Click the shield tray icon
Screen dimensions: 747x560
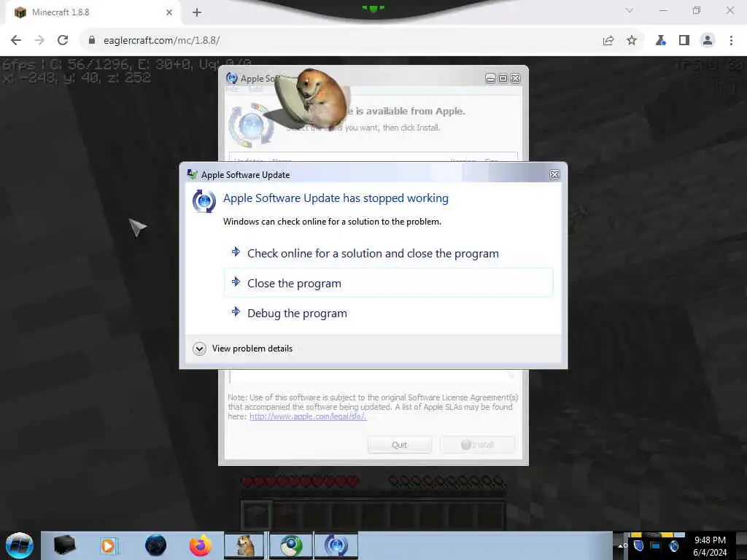[639, 545]
